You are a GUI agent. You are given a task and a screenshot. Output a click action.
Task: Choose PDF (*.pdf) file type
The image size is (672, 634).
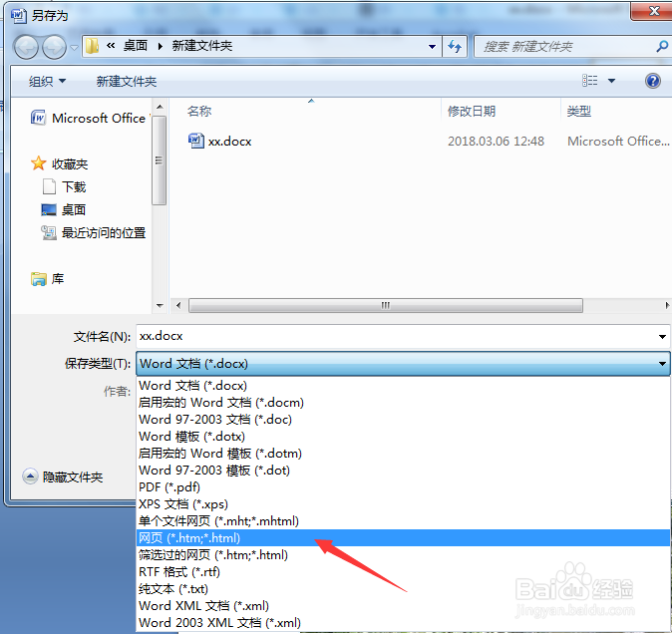click(x=403, y=487)
